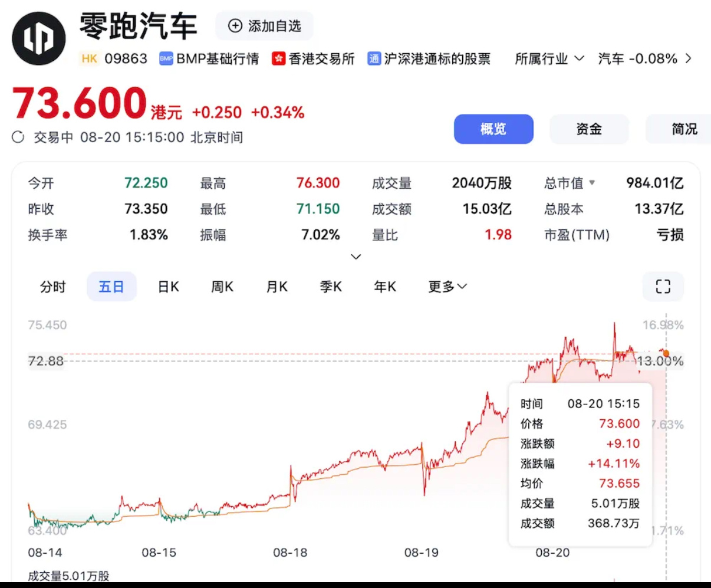Screen dimensions: 711x588
Task: Click the current price 73.600
Action: pyautogui.click(x=79, y=103)
